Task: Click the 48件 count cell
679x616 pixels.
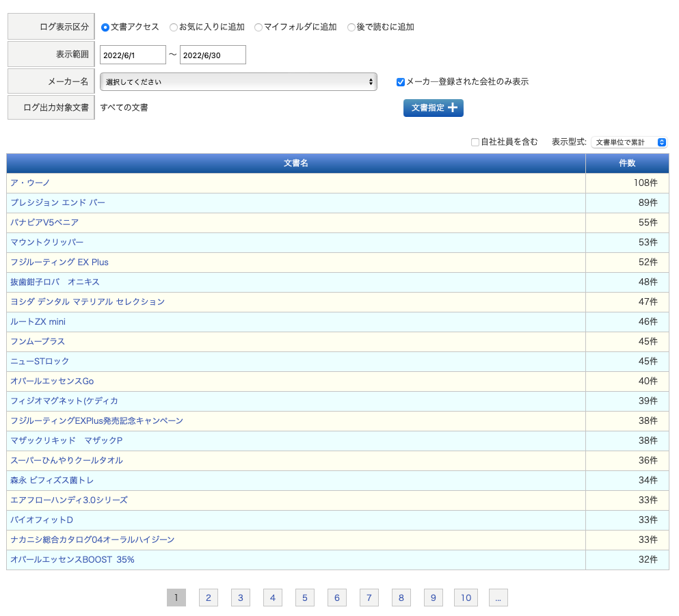Action: (627, 282)
